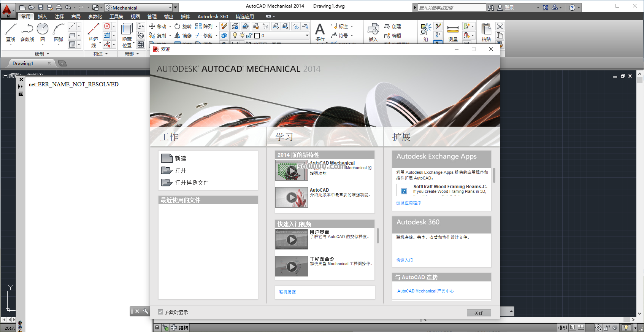The width and height of the screenshot is (644, 332).
Task: Switch to the 插入 ribbon tab
Action: [42, 17]
